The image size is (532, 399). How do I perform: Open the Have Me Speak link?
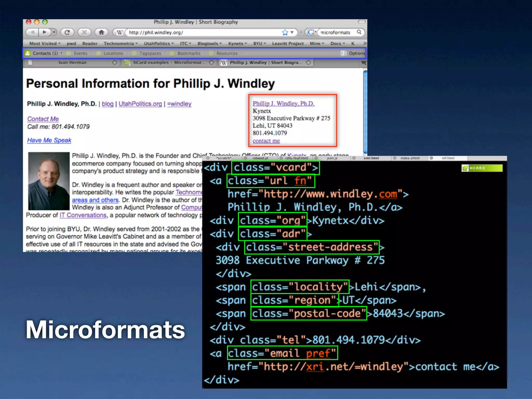(49, 140)
